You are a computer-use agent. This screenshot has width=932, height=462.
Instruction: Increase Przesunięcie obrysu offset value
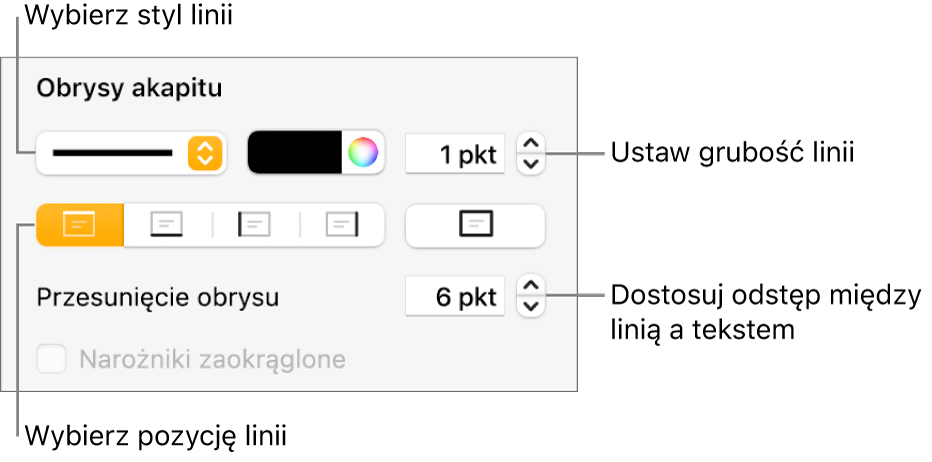(531, 287)
